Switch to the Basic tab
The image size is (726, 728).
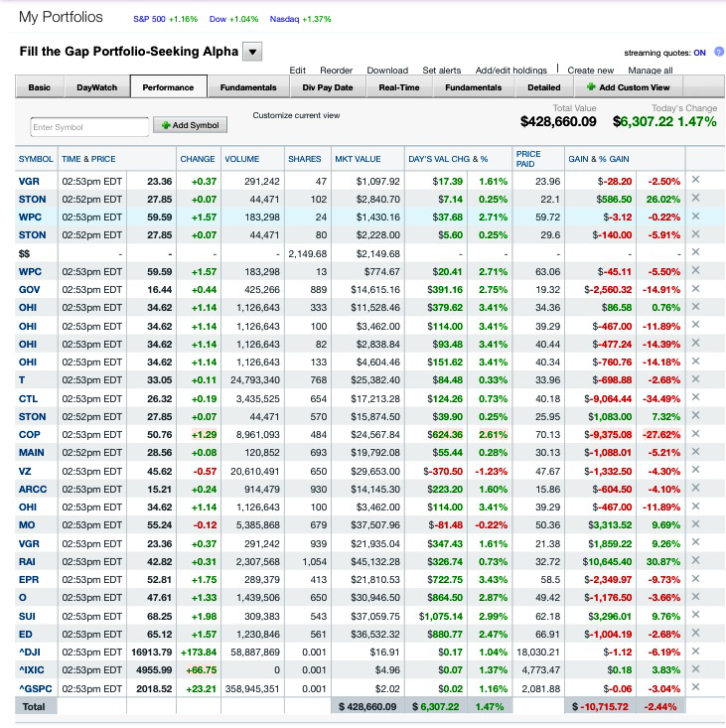[40, 87]
